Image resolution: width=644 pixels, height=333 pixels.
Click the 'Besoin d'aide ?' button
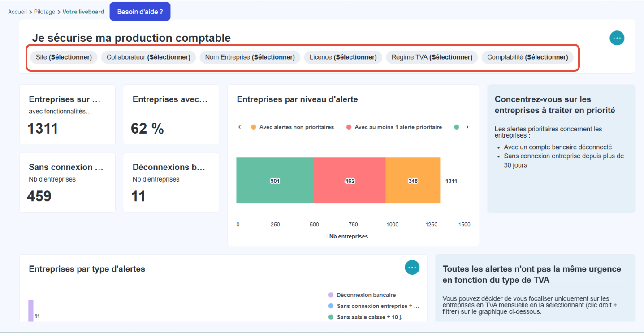(x=140, y=12)
